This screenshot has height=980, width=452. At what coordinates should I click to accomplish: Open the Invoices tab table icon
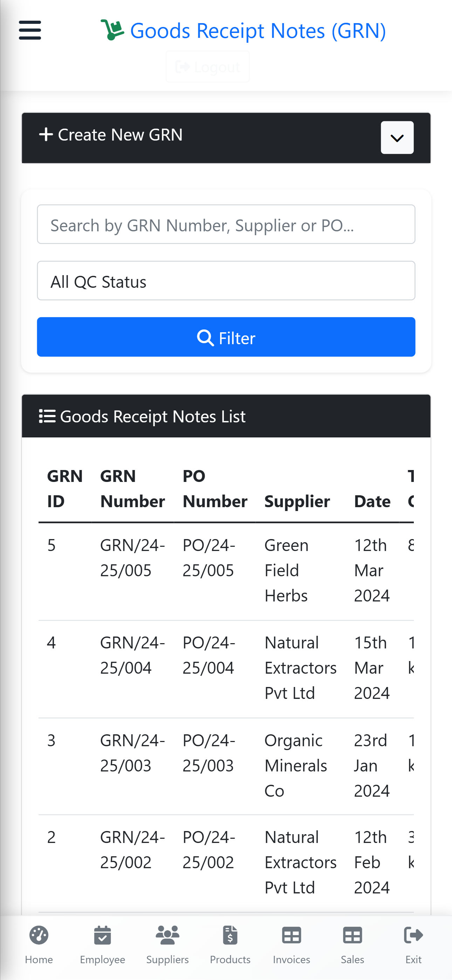coord(292,935)
